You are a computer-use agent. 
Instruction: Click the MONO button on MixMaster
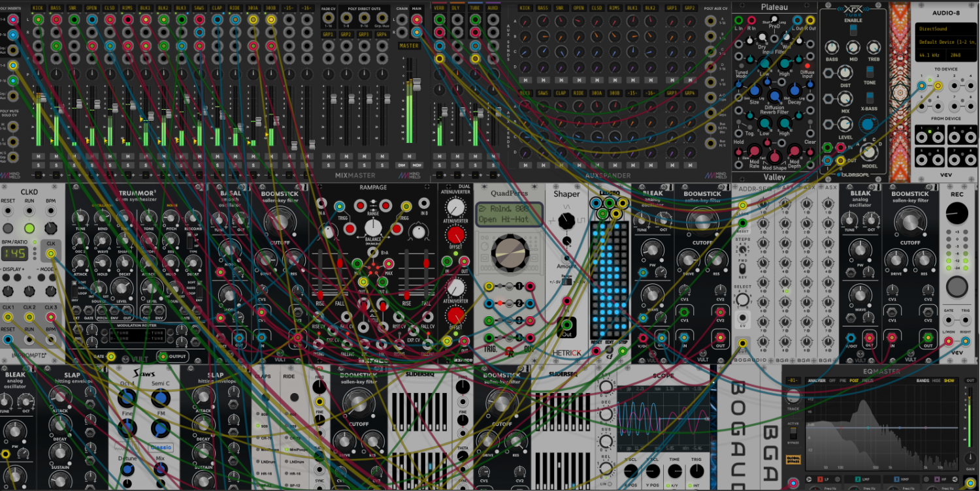point(416,165)
